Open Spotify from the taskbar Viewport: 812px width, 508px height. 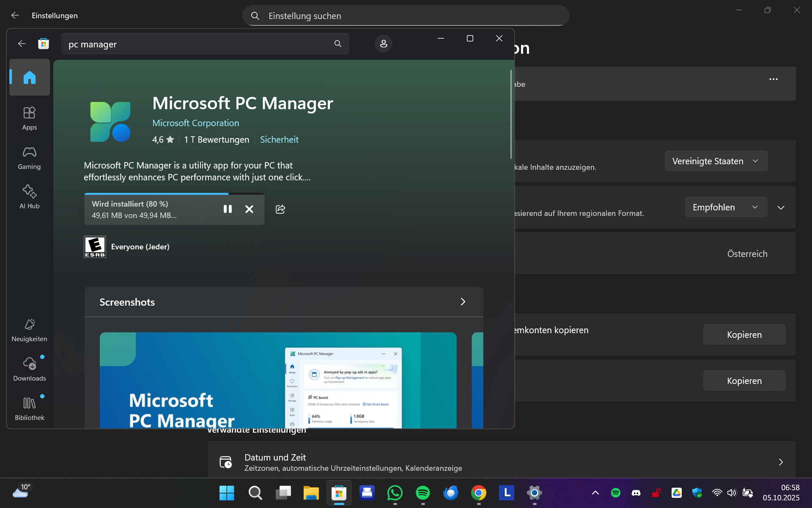pos(422,493)
